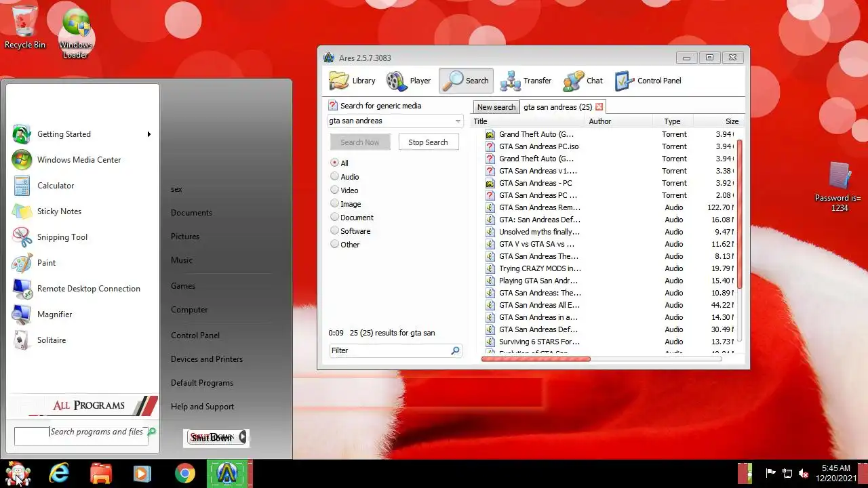Open the New search tab

pos(496,107)
